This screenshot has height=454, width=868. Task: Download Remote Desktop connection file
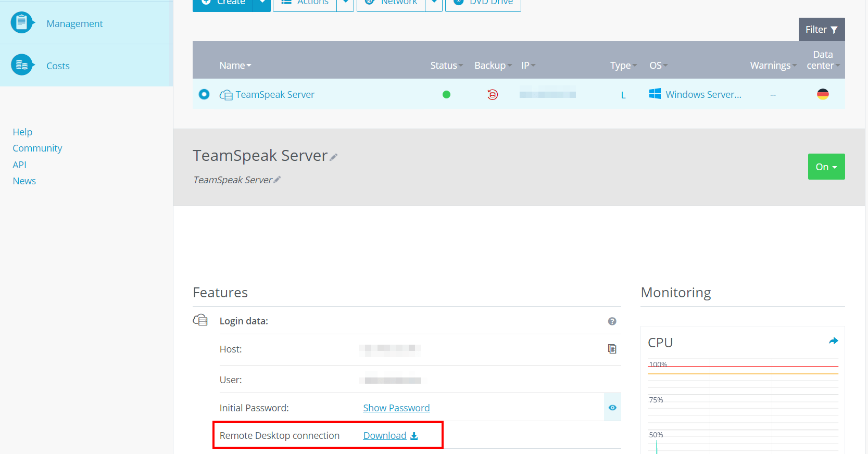tap(385, 435)
